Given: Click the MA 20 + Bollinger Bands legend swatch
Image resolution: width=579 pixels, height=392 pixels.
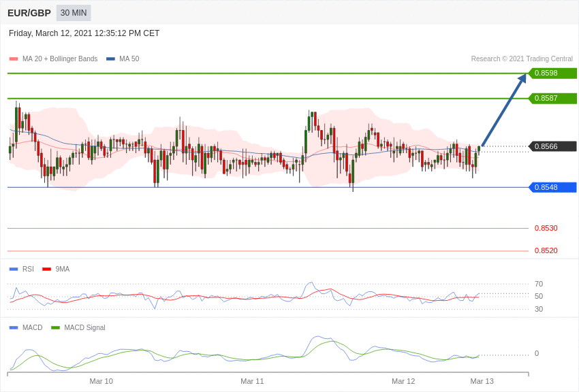Looking at the screenshot, I should pos(14,59).
